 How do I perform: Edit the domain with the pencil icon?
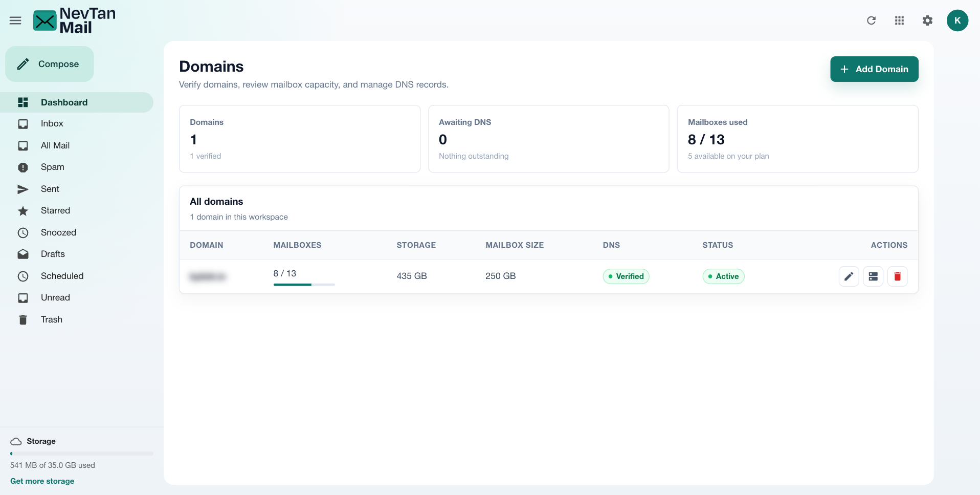pos(849,276)
